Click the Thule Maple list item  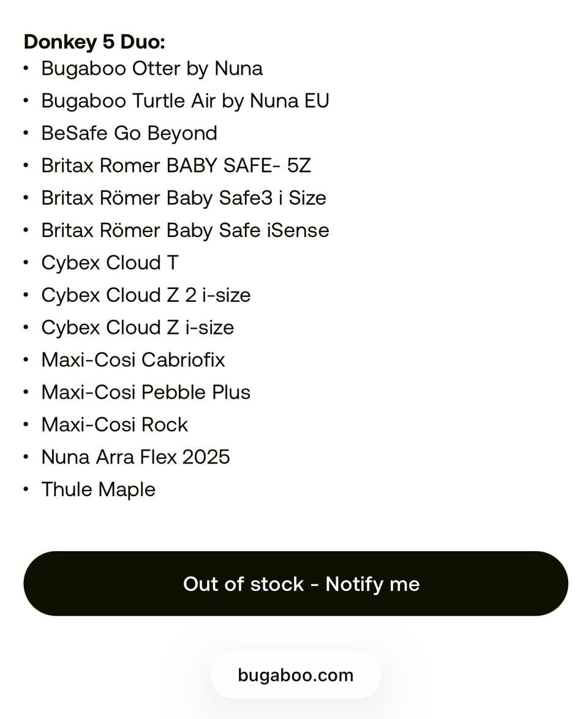99,490
